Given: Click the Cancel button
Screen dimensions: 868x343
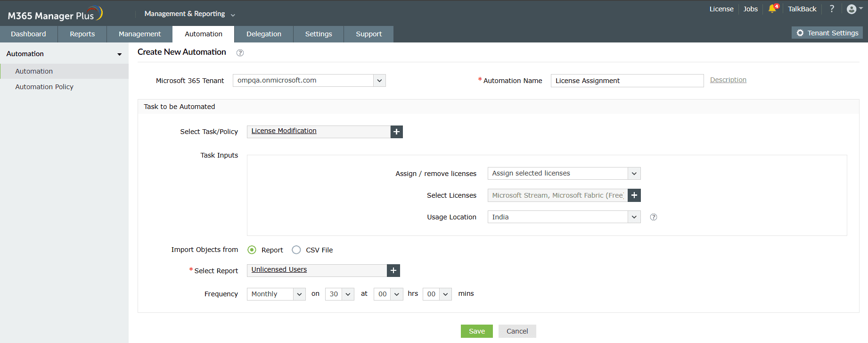Looking at the screenshot, I should click(x=517, y=331).
